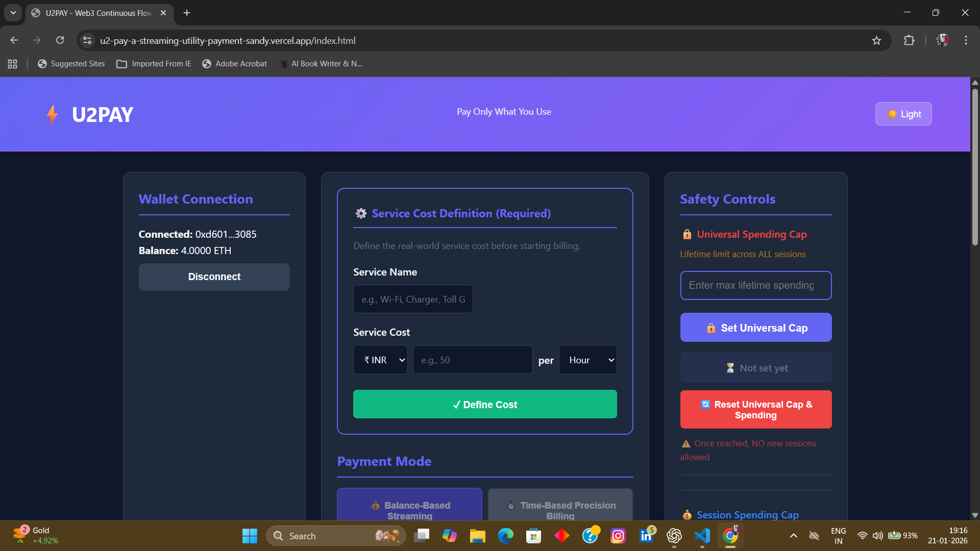Focus the Service Name input field
Image resolution: width=980 pixels, height=551 pixels.
point(413,299)
